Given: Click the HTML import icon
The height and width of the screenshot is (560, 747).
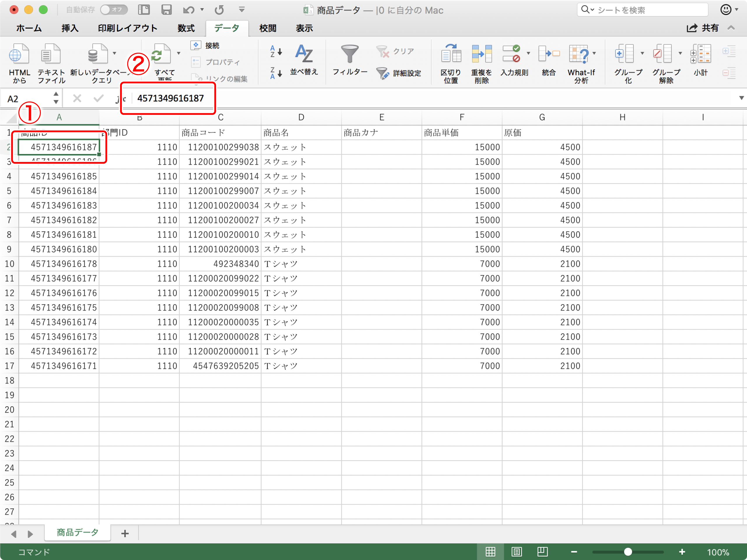Looking at the screenshot, I should click(19, 54).
